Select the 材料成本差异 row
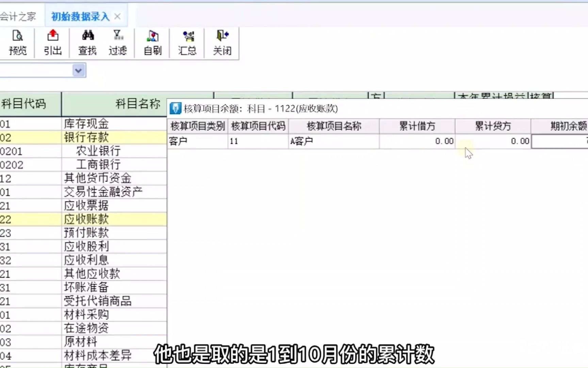Image resolution: width=588 pixels, height=368 pixels. point(83,355)
